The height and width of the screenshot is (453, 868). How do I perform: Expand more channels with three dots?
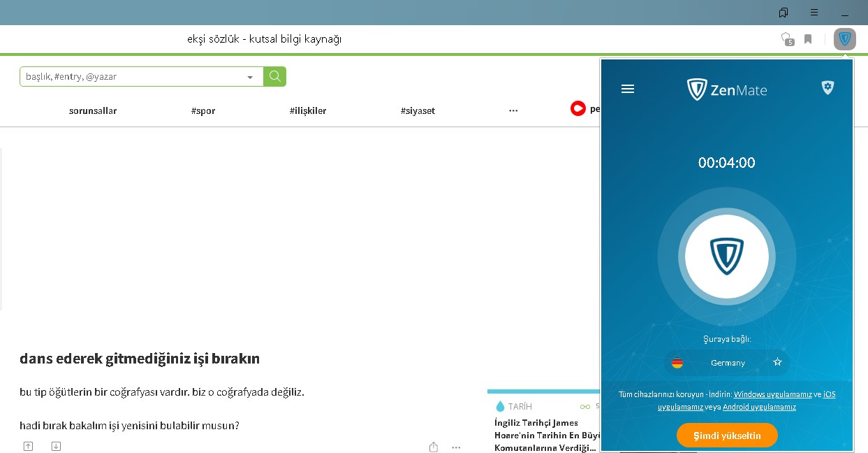tap(513, 110)
